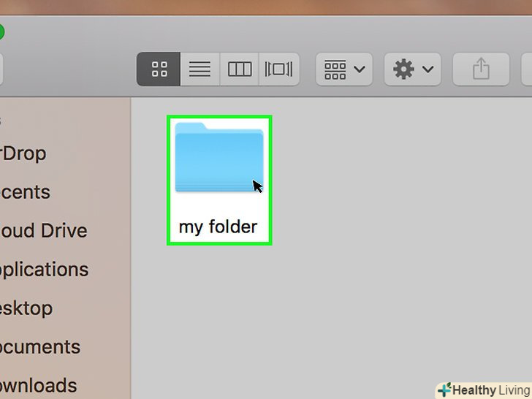Switch to list view
Screen dimensions: 532x399
pyautogui.click(x=199, y=69)
